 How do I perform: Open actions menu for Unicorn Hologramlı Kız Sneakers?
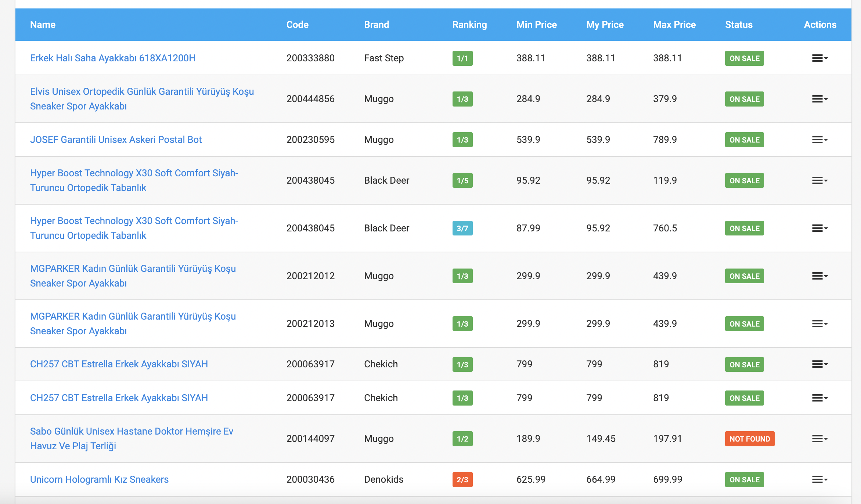click(819, 479)
